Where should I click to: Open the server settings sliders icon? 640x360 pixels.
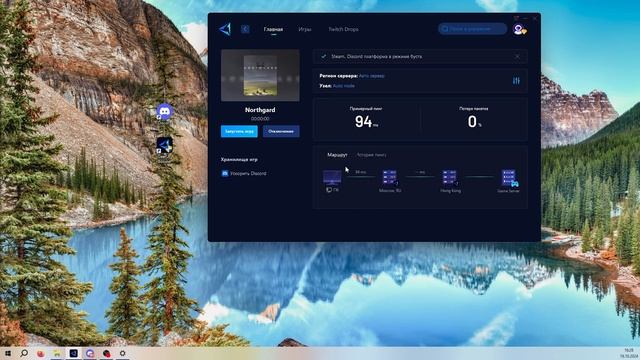[x=516, y=81]
